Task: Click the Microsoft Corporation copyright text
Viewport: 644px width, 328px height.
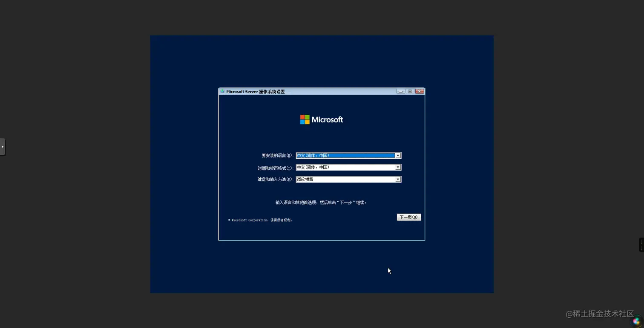Action: coord(260,220)
